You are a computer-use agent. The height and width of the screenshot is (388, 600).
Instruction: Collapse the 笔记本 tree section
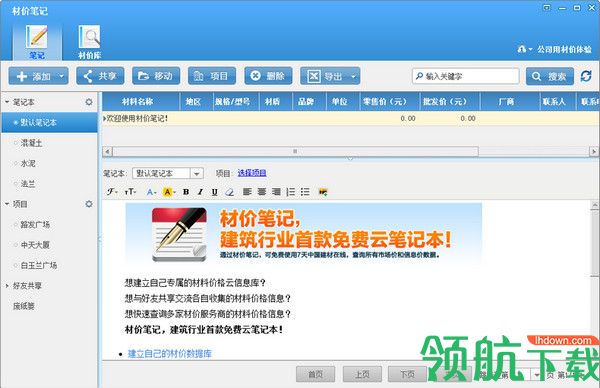(7, 102)
